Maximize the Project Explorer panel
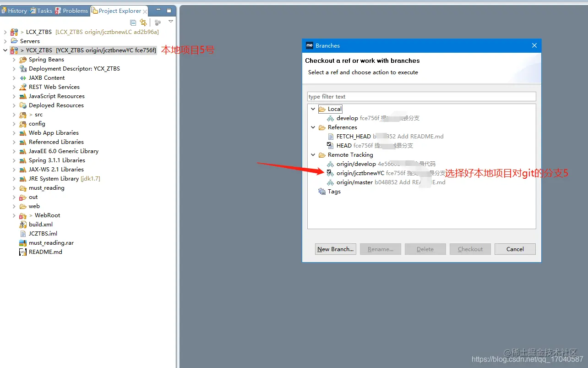 (x=169, y=10)
